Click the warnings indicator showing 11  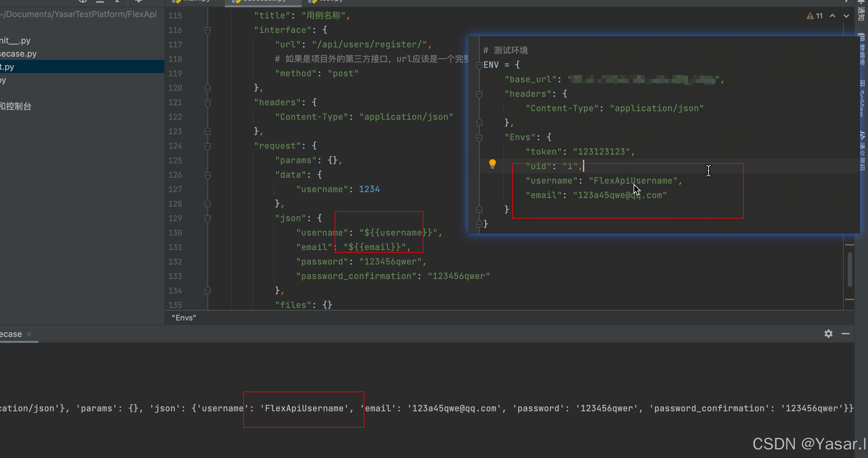[815, 16]
